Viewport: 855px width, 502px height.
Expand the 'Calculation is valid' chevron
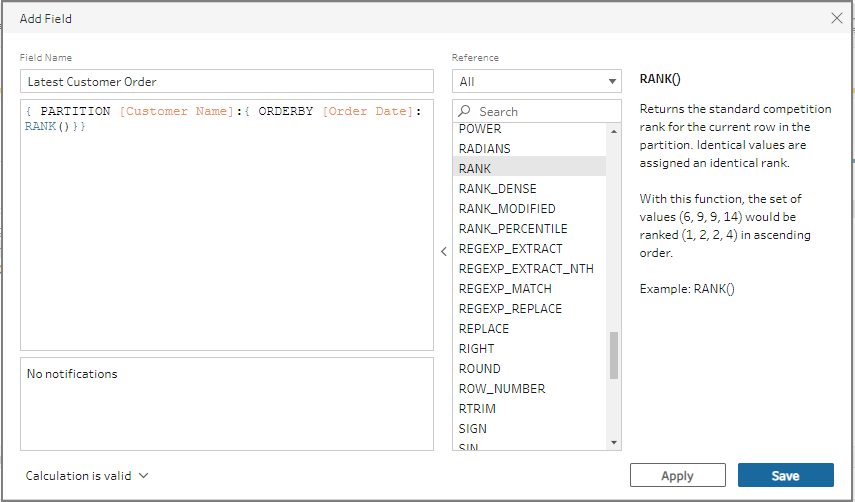[x=143, y=475]
